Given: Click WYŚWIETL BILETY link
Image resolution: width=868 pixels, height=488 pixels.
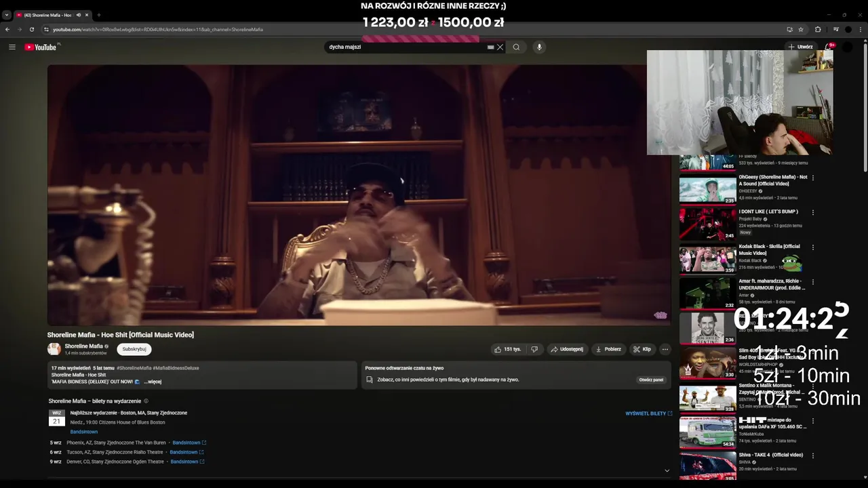Looking at the screenshot, I should (649, 413).
